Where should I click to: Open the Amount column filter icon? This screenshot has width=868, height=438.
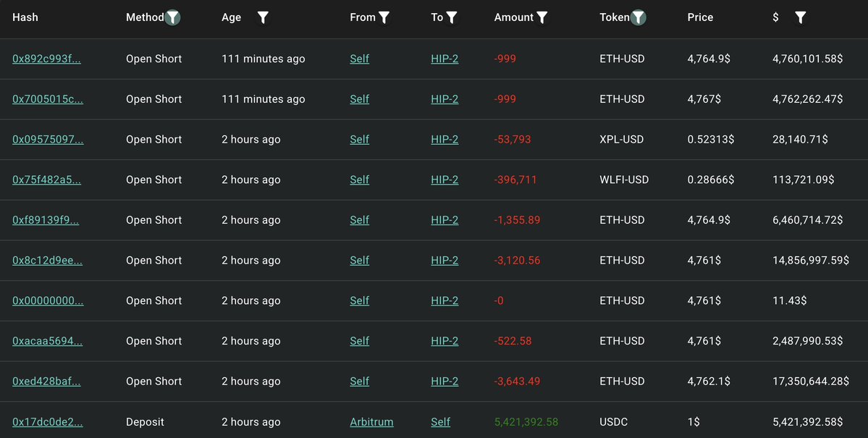[x=542, y=17]
